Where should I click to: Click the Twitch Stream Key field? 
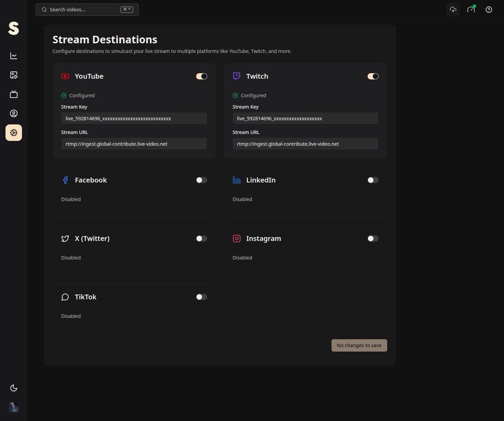[305, 118]
